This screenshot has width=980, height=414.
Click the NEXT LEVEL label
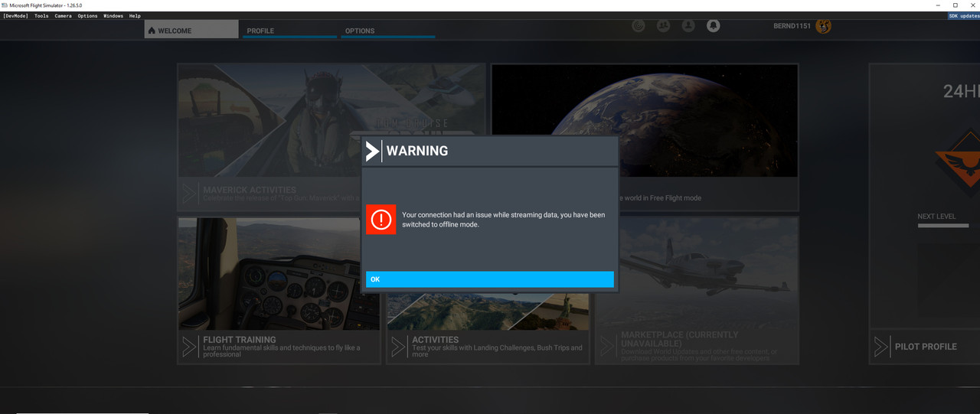(936, 217)
